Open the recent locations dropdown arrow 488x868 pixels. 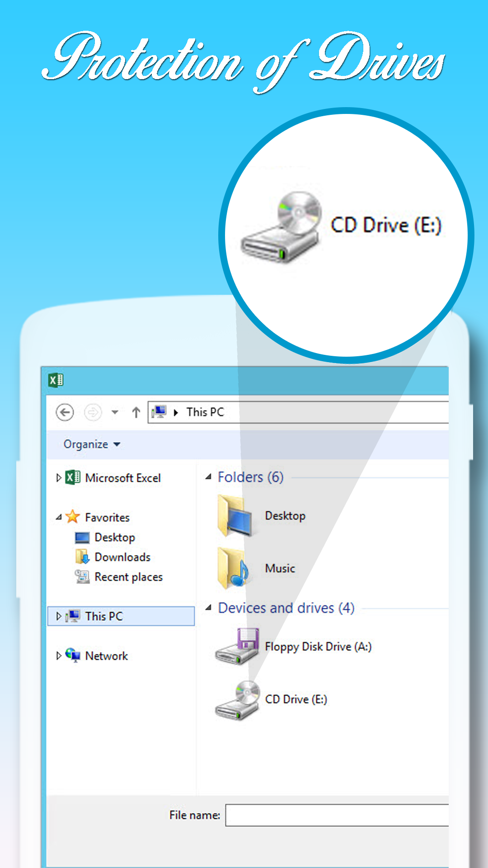click(x=115, y=412)
